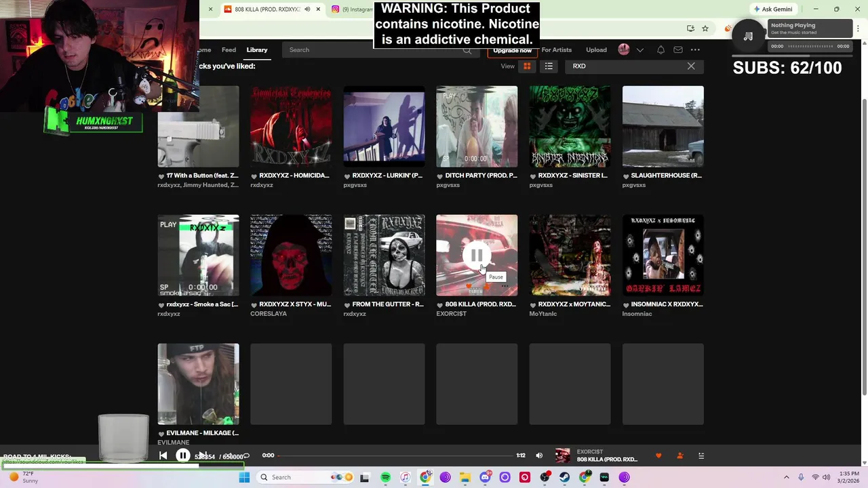This screenshot has width=868, height=488.
Task: Open the next-up queue icon
Action: [x=701, y=455]
